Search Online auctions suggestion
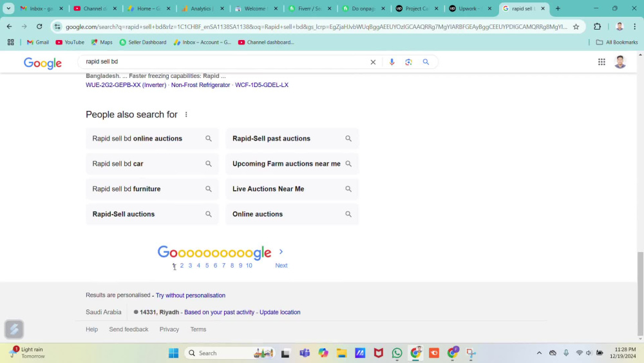 (292, 214)
